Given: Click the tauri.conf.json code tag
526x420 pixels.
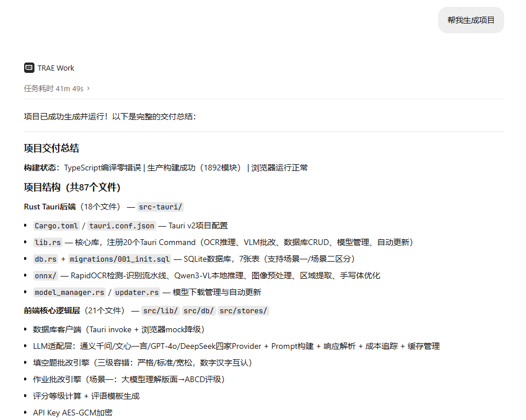Looking at the screenshot, I should pyautogui.click(x=122, y=226).
